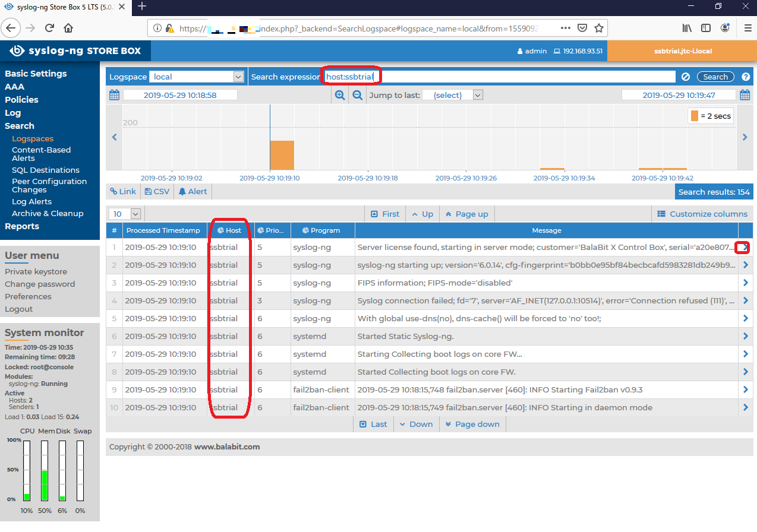Bookmark this page with star icon
Image resolution: width=757 pixels, height=532 pixels.
[599, 28]
